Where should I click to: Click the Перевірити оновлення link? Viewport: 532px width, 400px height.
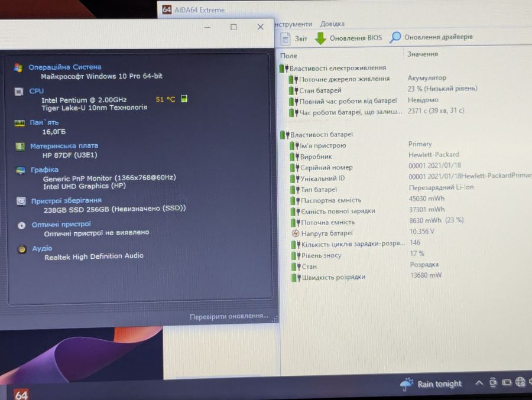click(229, 316)
